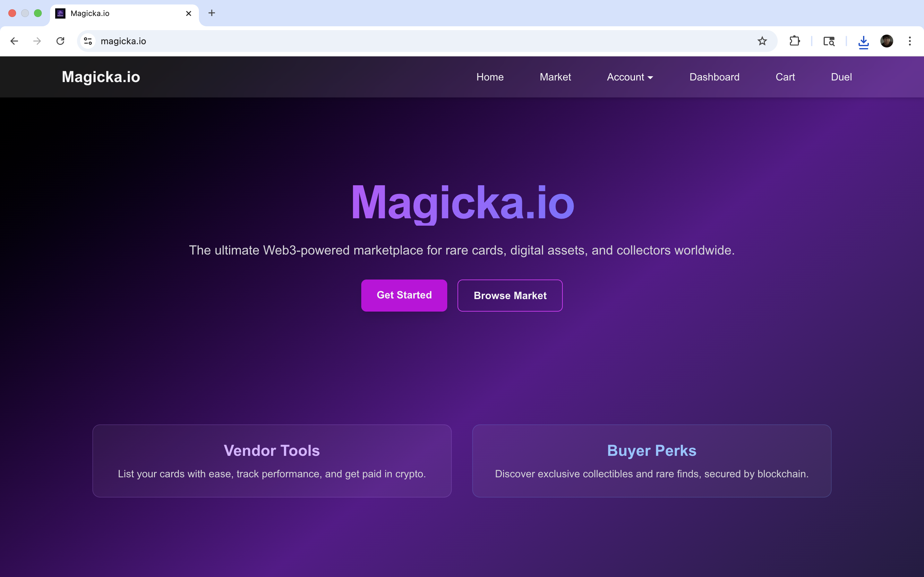Reload the Magicka.io page
This screenshot has width=924, height=577.
tap(60, 41)
